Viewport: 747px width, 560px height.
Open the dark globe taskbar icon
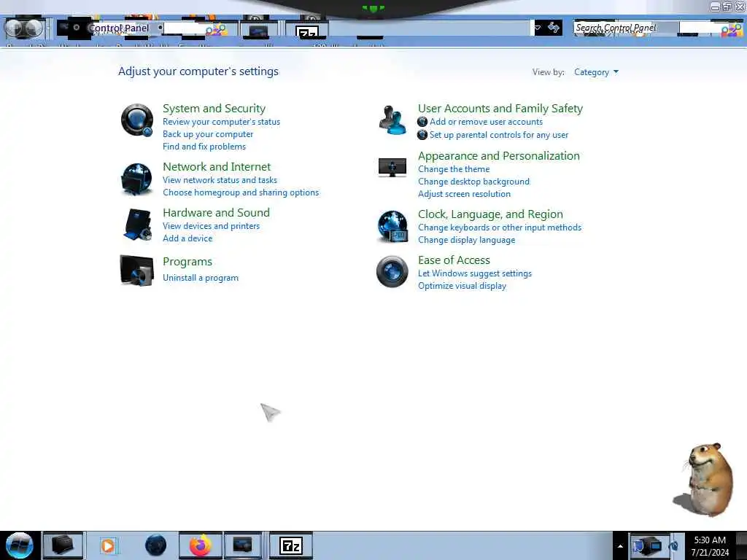pyautogui.click(x=156, y=545)
